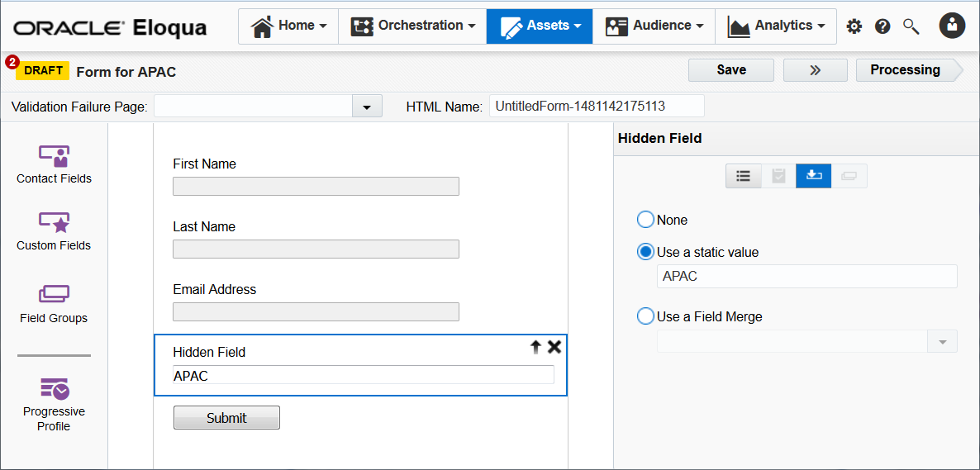The height and width of the screenshot is (470, 980).
Task: Select the None radio option
Action: 645,220
